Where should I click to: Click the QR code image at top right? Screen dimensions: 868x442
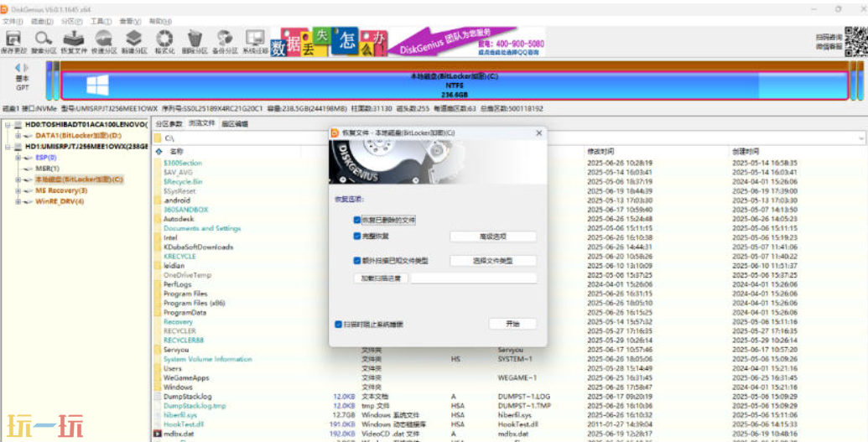[x=855, y=41]
